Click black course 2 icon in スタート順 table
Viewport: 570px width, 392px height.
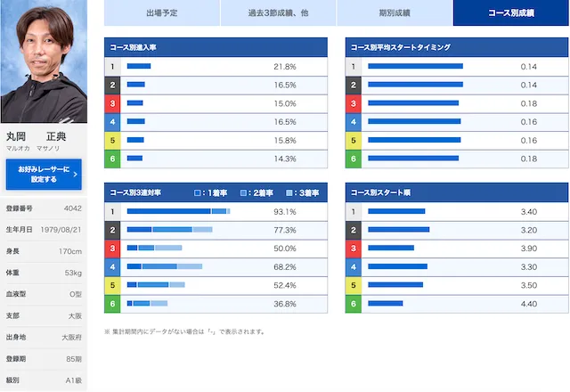coord(354,230)
